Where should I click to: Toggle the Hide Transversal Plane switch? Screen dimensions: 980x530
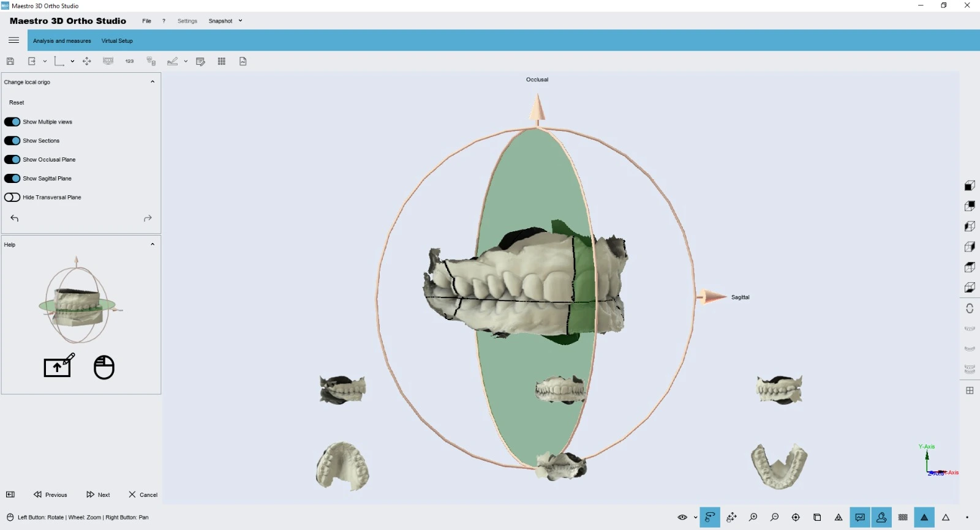point(12,198)
